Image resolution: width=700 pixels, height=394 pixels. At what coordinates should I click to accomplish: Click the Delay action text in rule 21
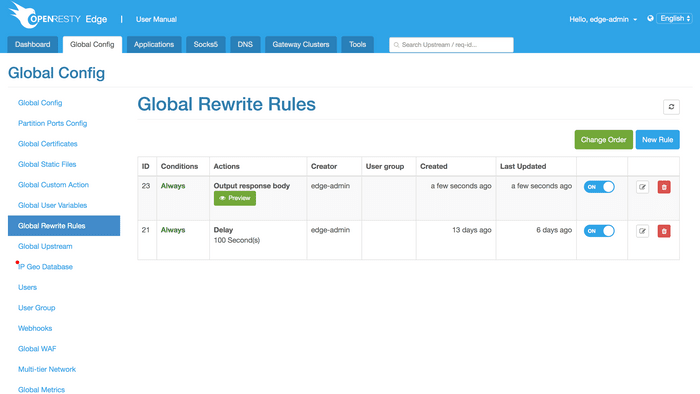[x=223, y=230]
